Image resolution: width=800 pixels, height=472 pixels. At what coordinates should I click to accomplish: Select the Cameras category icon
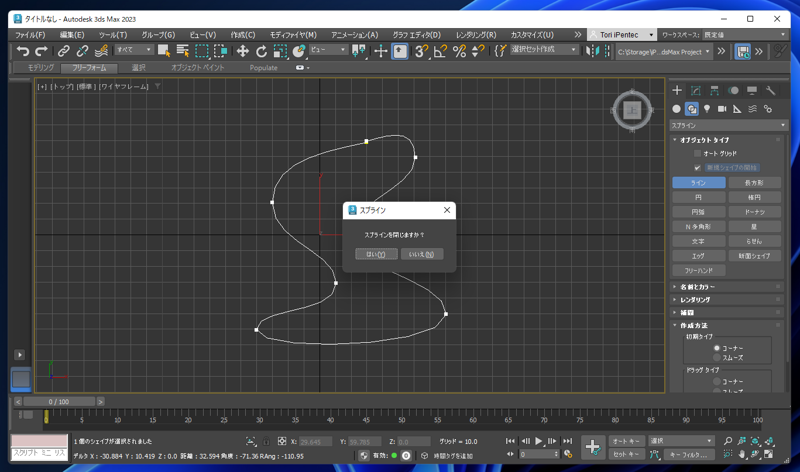722,109
